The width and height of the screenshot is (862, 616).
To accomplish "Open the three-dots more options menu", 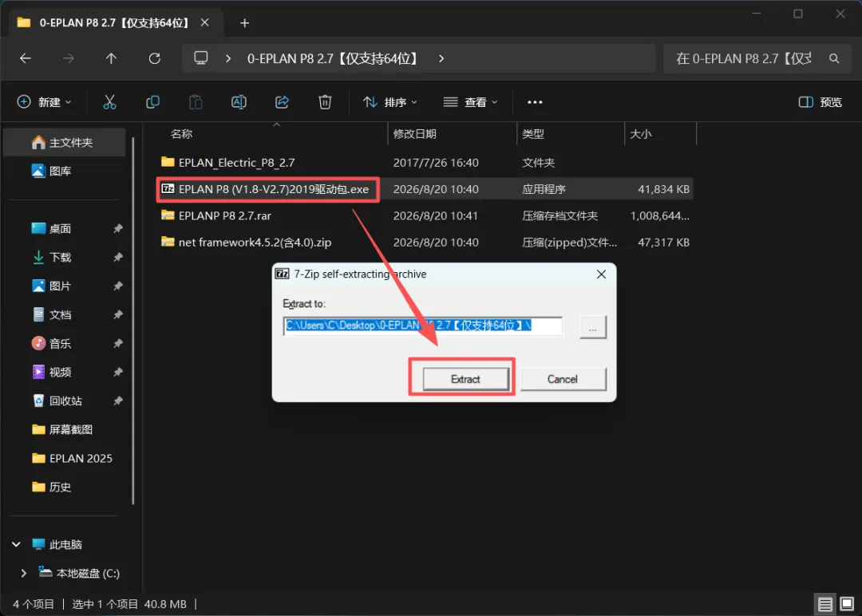I will pos(535,102).
